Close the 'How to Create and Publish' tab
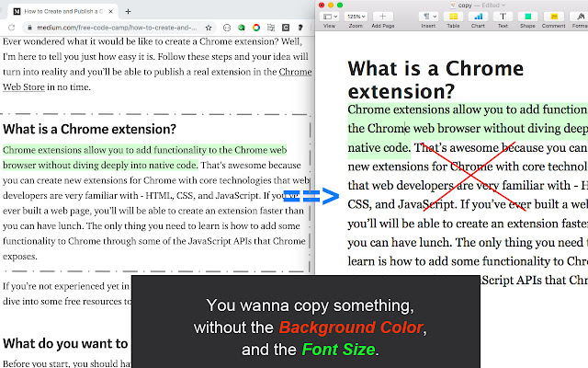 click(110, 11)
